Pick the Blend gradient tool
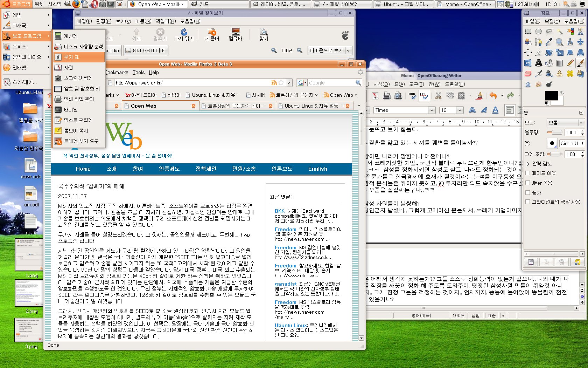 [x=559, y=63]
